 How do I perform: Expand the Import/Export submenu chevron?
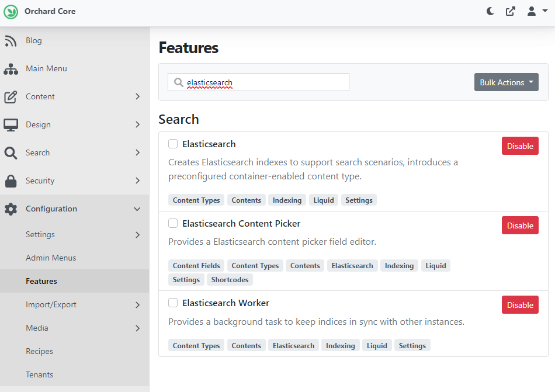click(138, 304)
